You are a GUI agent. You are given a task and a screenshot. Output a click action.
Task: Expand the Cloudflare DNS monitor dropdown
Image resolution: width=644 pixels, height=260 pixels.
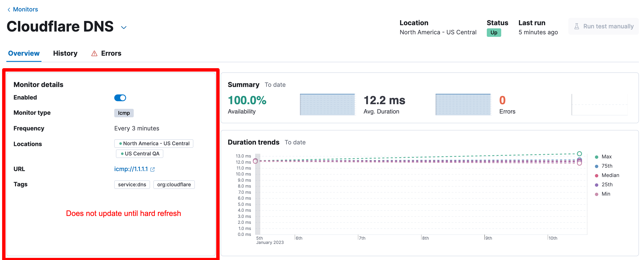point(124,27)
